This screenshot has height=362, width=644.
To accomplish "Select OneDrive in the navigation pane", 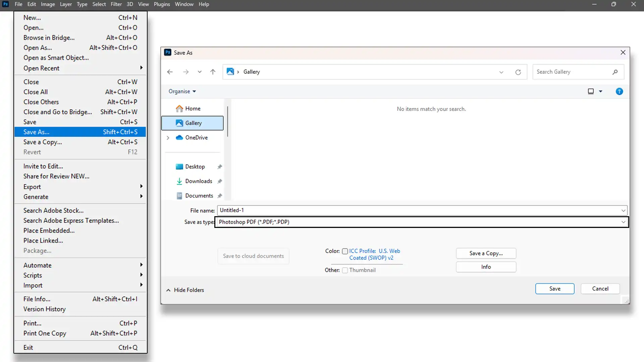I will [193, 137].
